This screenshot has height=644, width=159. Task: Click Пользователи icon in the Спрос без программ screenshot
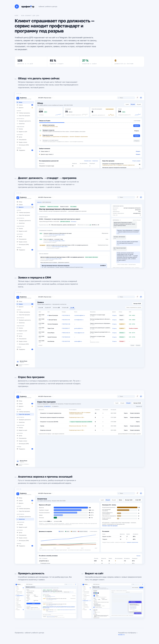17,438
